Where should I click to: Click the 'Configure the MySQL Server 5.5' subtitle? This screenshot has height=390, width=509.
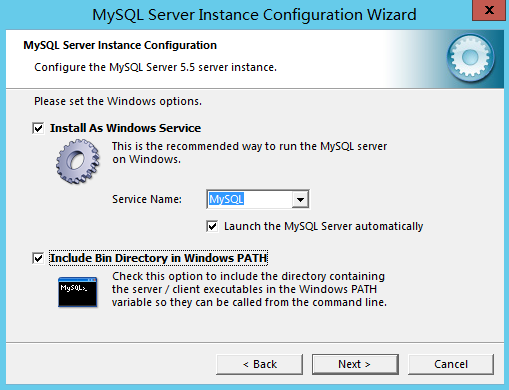155,67
